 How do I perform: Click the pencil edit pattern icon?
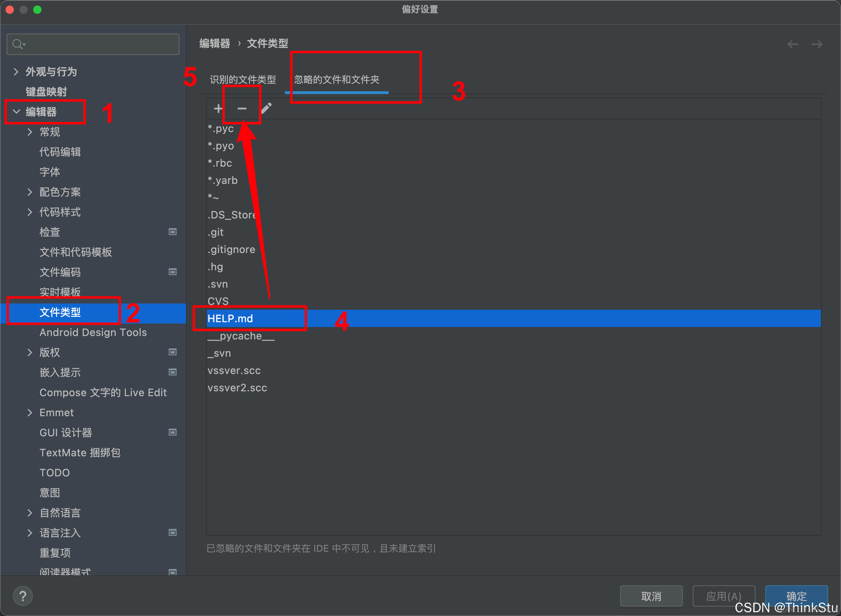(266, 109)
